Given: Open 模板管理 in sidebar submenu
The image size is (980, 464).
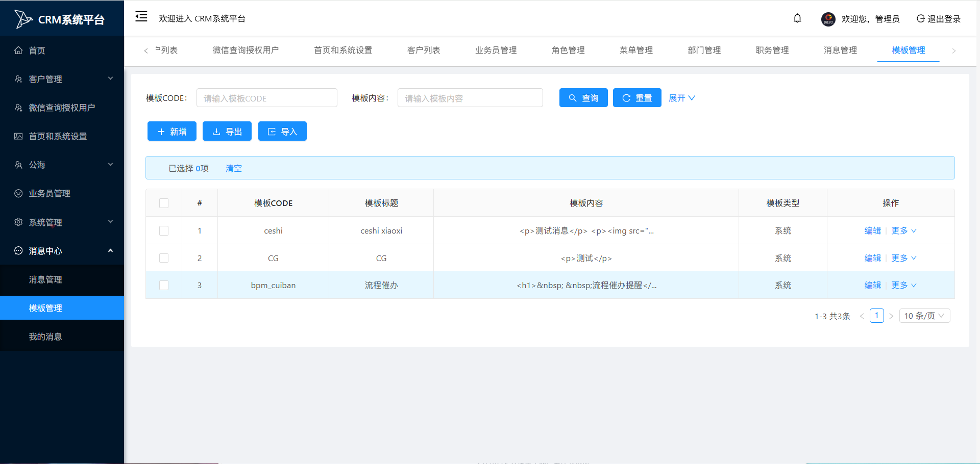Looking at the screenshot, I should [x=62, y=308].
